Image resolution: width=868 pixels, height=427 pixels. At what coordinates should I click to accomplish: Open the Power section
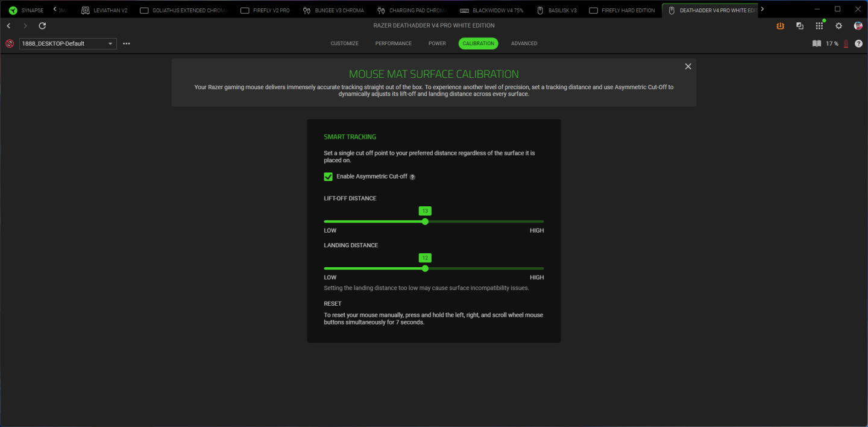coord(437,43)
